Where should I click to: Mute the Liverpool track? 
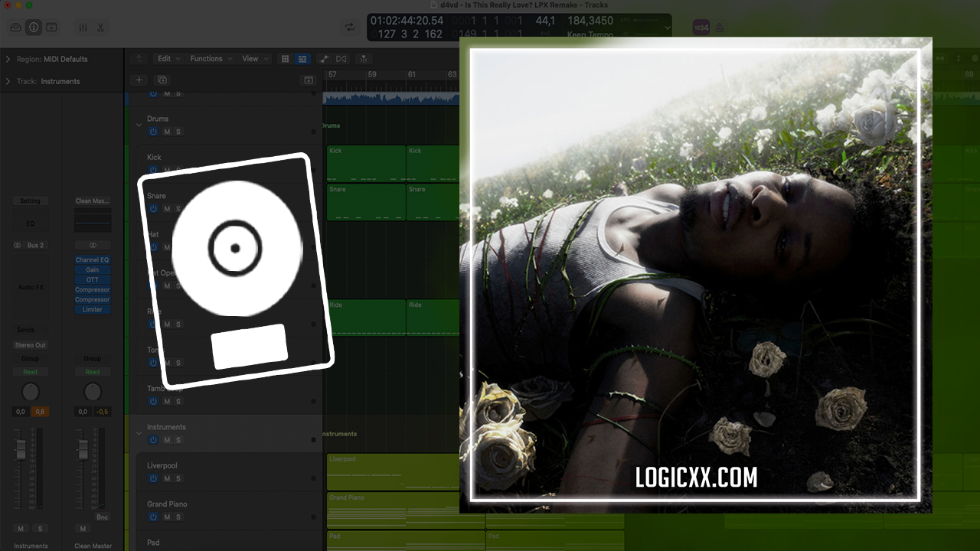(167, 478)
